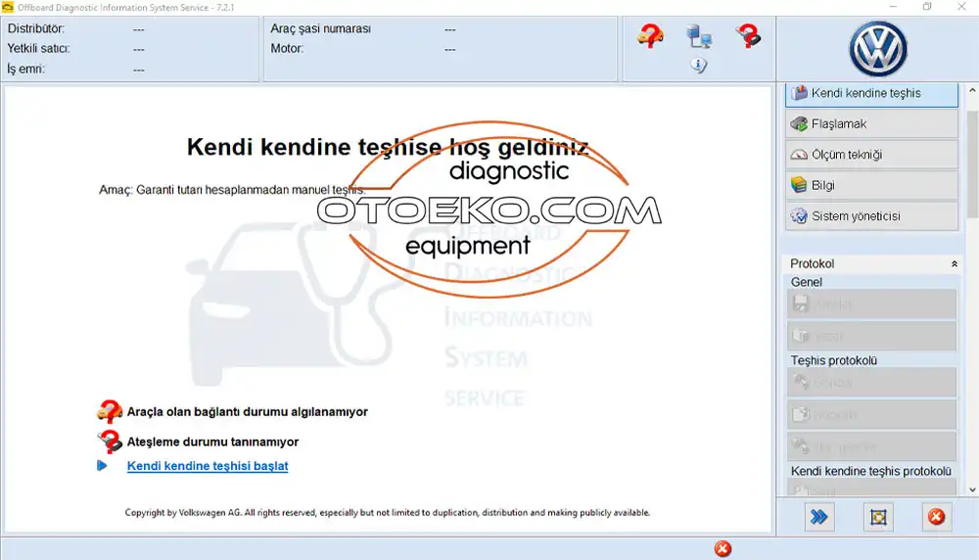The image size is (979, 560).
Task: Click the red X exit button in bottom right panel
Action: tap(936, 517)
